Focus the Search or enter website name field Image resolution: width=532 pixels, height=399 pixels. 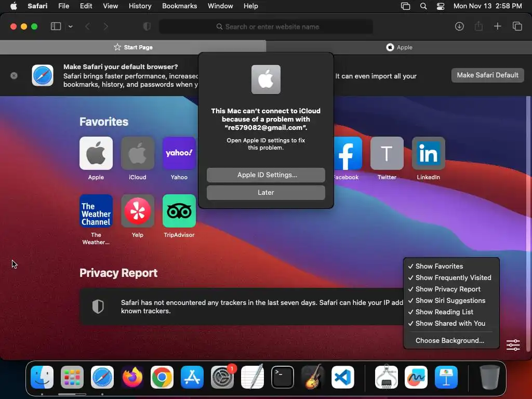pyautogui.click(x=266, y=26)
